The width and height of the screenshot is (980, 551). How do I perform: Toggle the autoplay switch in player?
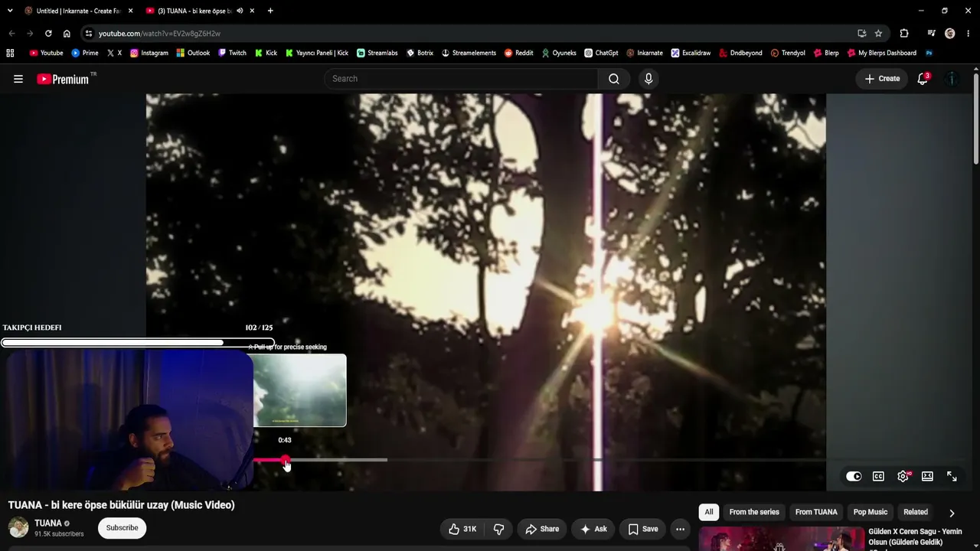point(854,476)
